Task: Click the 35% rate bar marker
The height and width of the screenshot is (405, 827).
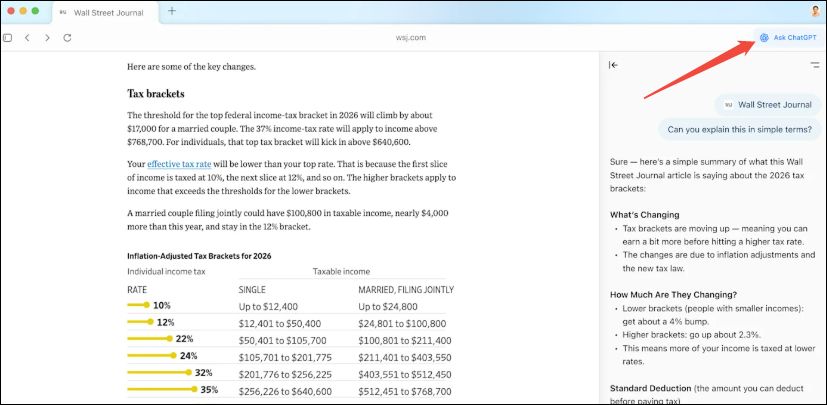Action: point(194,389)
